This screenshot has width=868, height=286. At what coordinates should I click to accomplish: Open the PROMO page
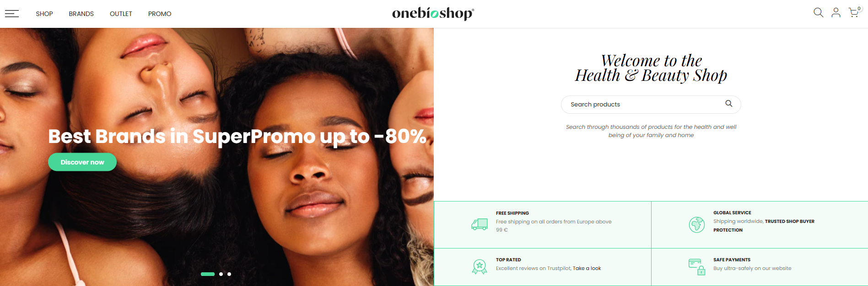(160, 14)
